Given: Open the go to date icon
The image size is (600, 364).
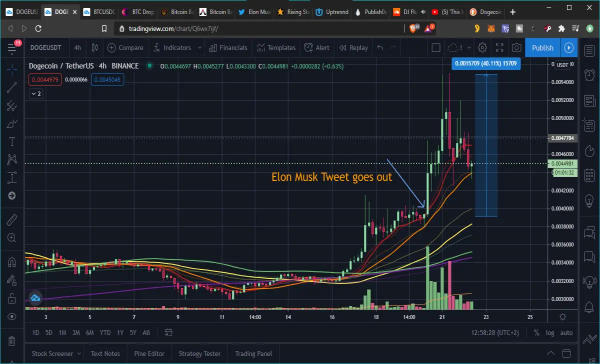Looking at the screenshot, I should (x=168, y=332).
